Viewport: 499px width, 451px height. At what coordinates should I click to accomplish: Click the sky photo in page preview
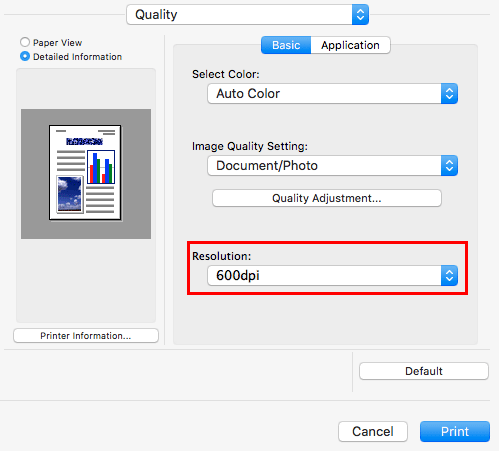tap(70, 194)
